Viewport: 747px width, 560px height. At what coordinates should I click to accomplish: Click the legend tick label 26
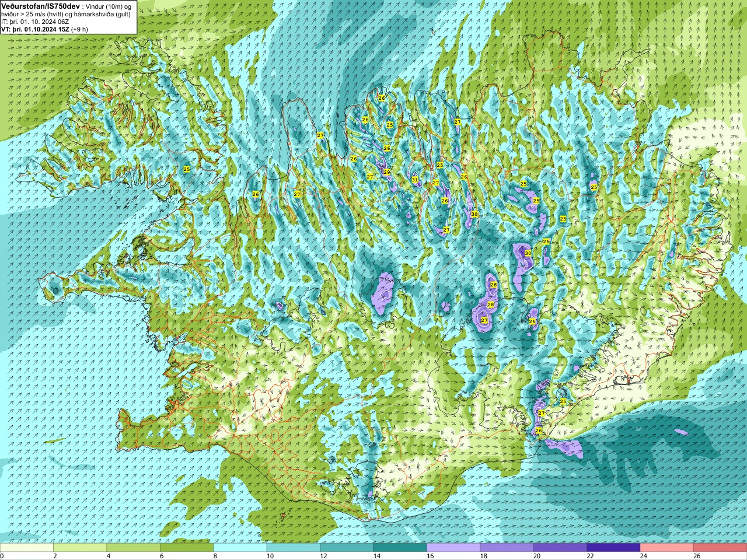(x=697, y=556)
